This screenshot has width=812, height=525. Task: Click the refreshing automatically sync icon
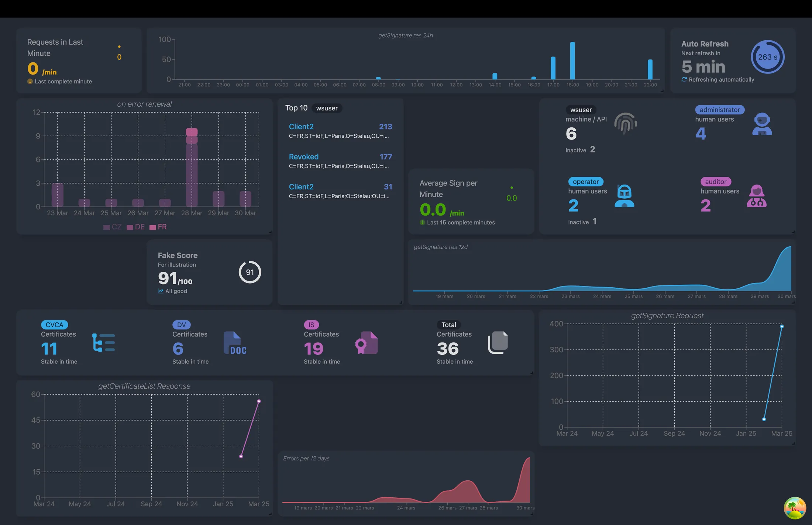(684, 79)
